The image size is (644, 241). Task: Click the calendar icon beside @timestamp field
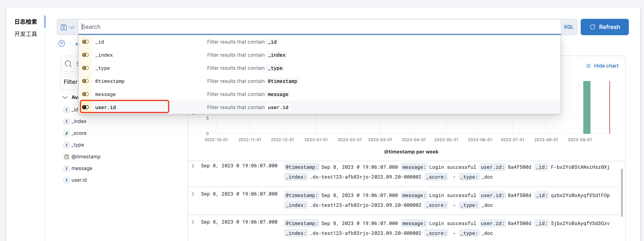pyautogui.click(x=66, y=157)
